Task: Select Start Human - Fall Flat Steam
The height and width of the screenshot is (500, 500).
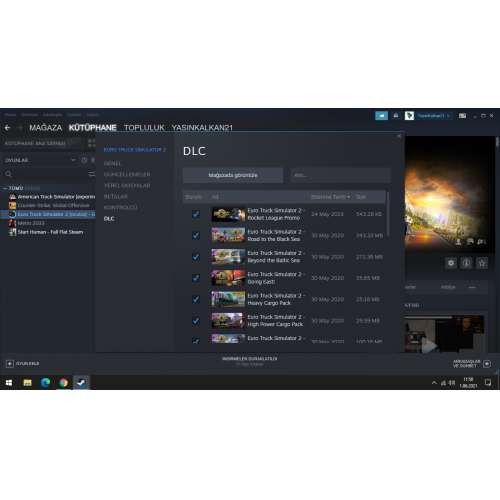Action: [x=50, y=232]
